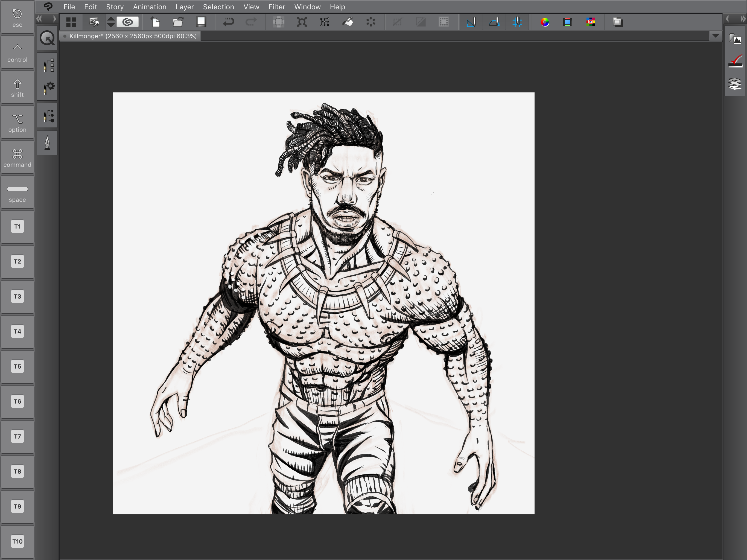Toggle Snap to Ruler
This screenshot has width=747, height=560.
[x=471, y=22]
